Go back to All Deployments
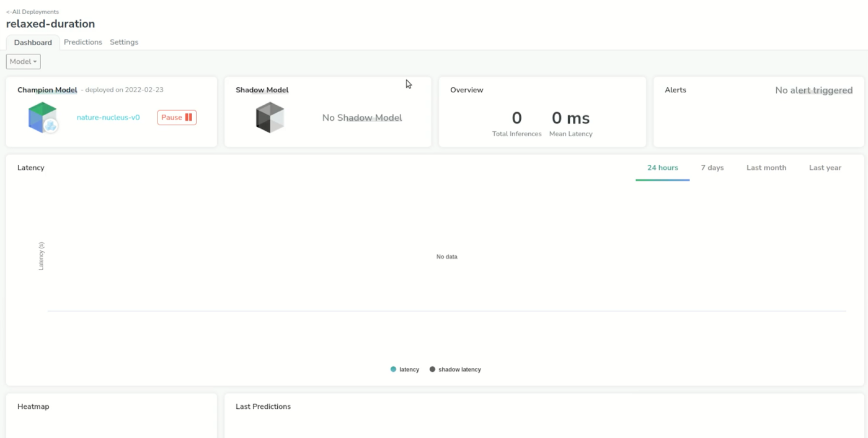The height and width of the screenshot is (438, 868). (x=32, y=12)
